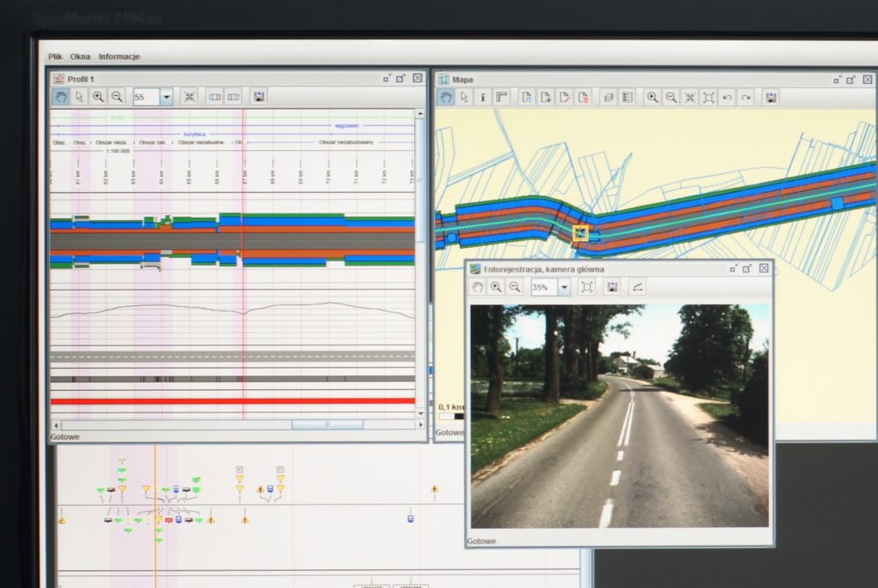The width and height of the screenshot is (878, 588).
Task: Click the red bar at bottom of Profil 1
Action: [232, 401]
